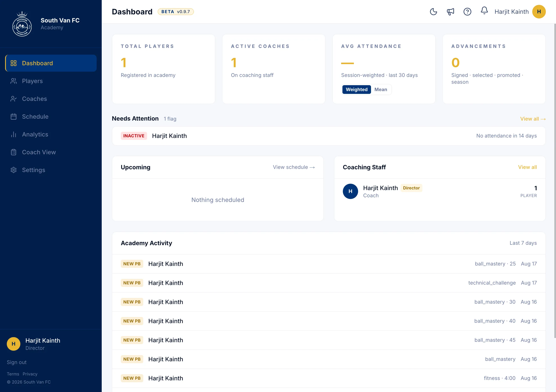
Task: Click the Players people icon
Action: [14, 81]
